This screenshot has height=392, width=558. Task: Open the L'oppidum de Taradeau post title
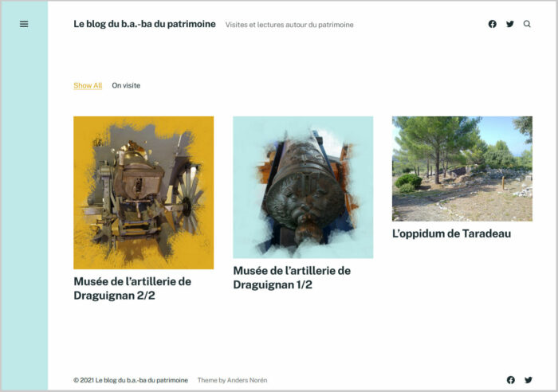(x=452, y=233)
